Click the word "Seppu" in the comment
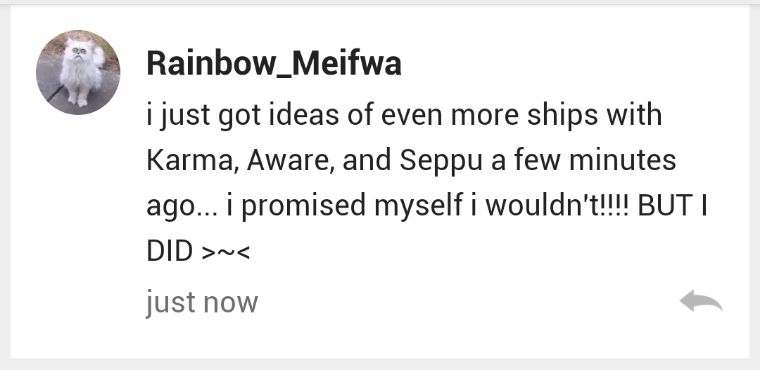 coord(441,163)
